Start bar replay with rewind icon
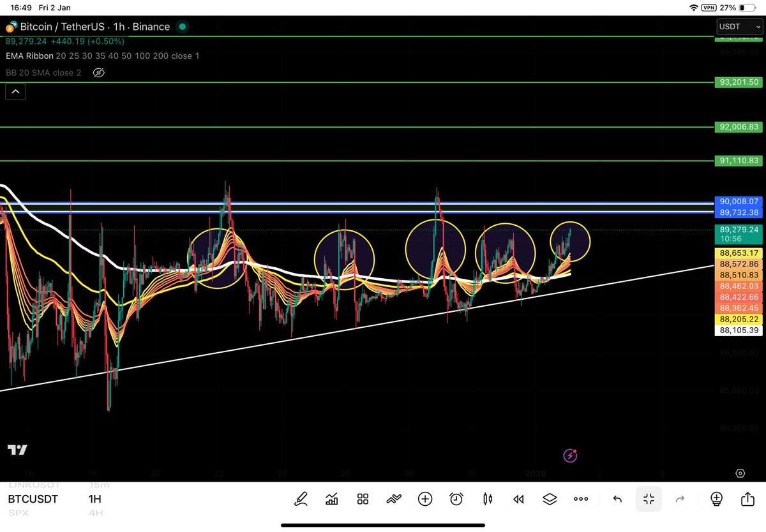This screenshot has height=532, width=766. coord(519,499)
